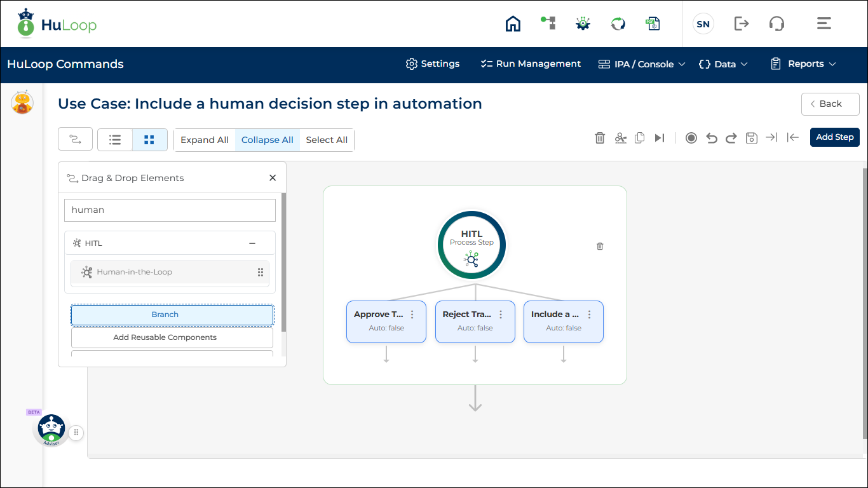Open options menu for Approve branch

[412, 315]
